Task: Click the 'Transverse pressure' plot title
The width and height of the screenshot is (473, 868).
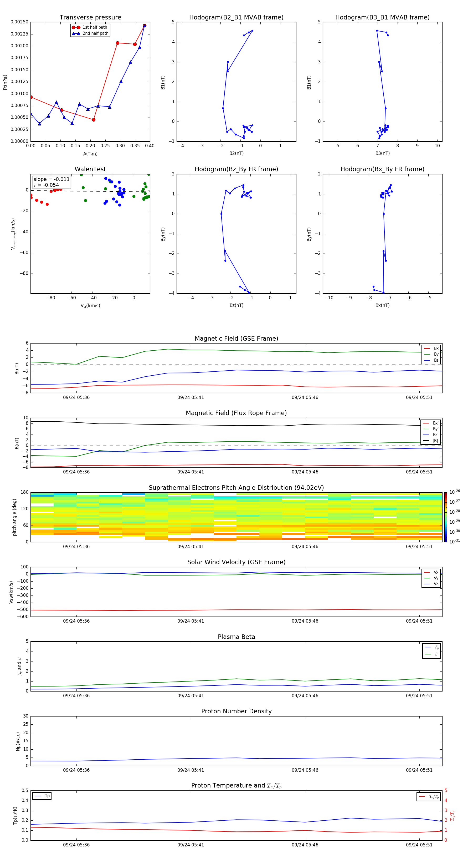Action: click(90, 18)
